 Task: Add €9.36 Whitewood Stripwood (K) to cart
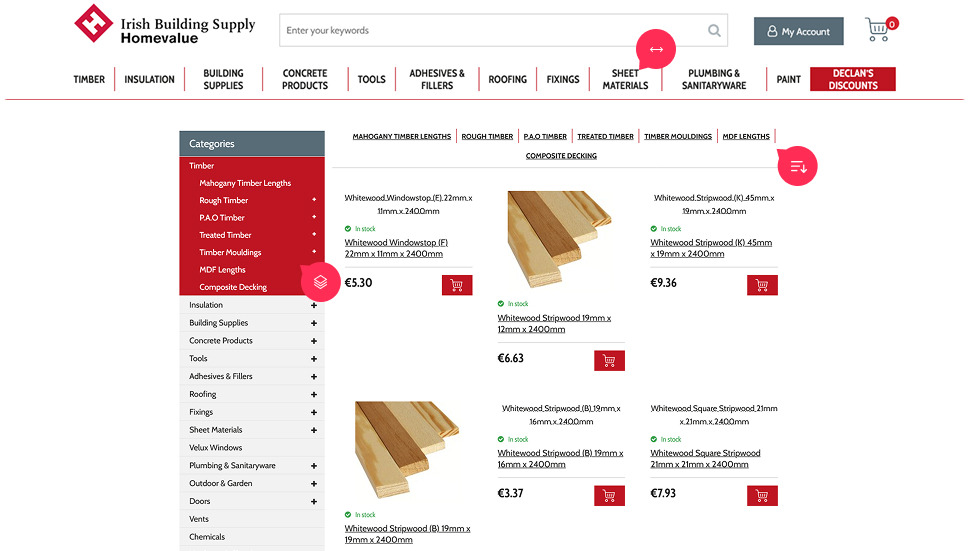(x=762, y=285)
